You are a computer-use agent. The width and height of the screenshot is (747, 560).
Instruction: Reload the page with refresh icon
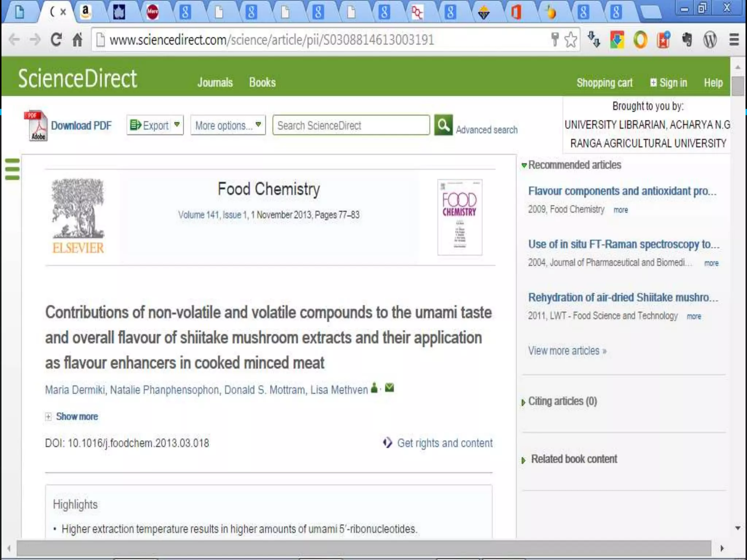click(x=56, y=39)
